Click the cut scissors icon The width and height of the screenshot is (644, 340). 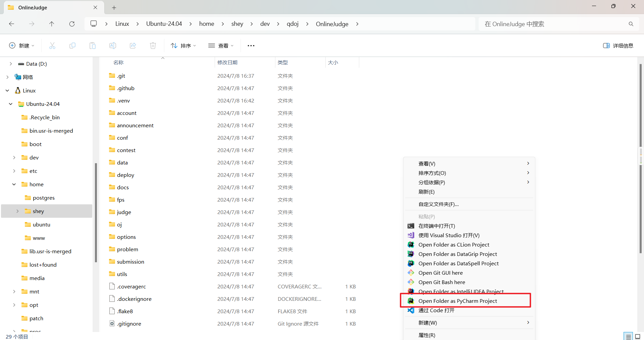point(52,46)
